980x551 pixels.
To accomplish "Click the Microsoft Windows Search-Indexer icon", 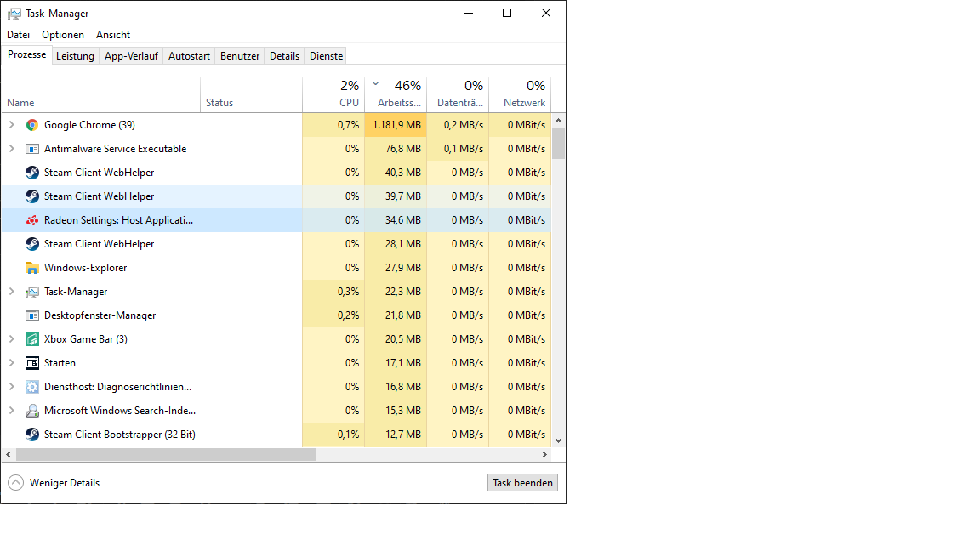I will tap(31, 411).
